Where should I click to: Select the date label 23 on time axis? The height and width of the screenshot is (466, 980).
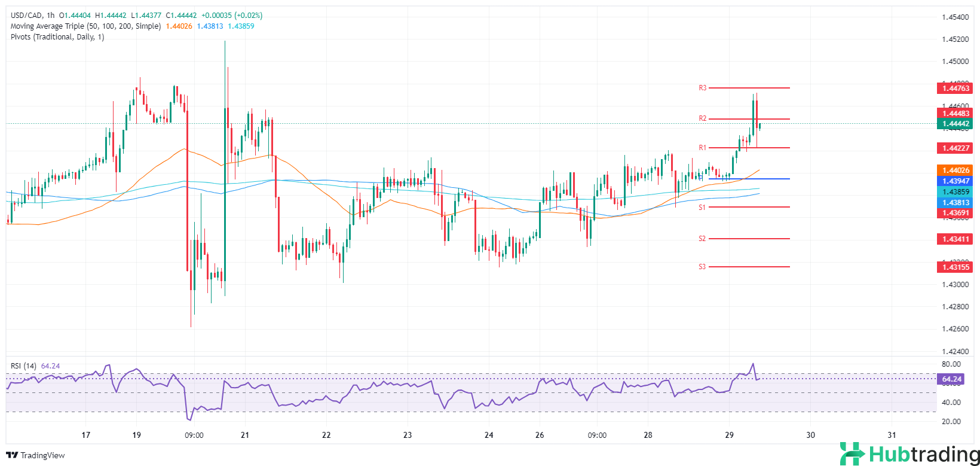coord(407,435)
